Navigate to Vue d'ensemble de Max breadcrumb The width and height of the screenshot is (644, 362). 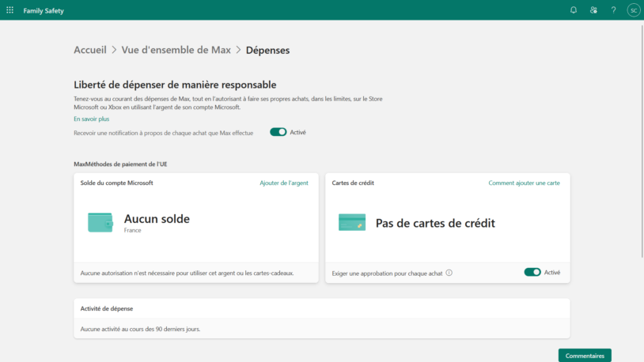click(x=176, y=50)
